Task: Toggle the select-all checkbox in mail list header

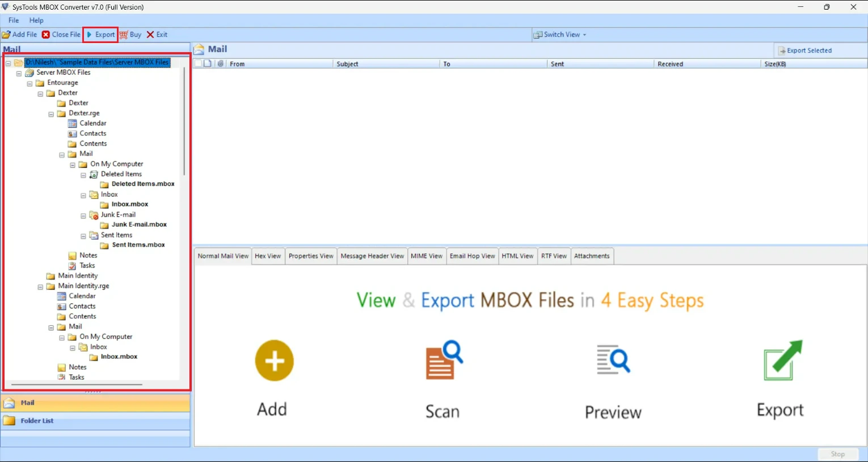Action: [x=198, y=63]
